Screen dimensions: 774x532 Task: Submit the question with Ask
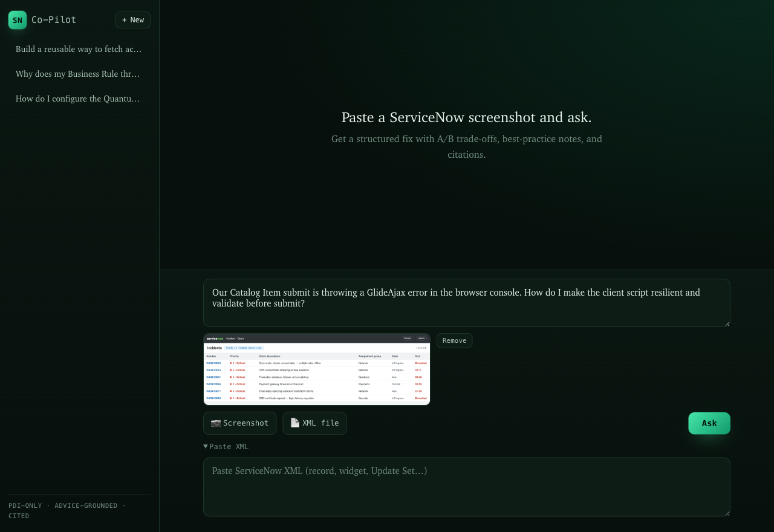point(709,423)
